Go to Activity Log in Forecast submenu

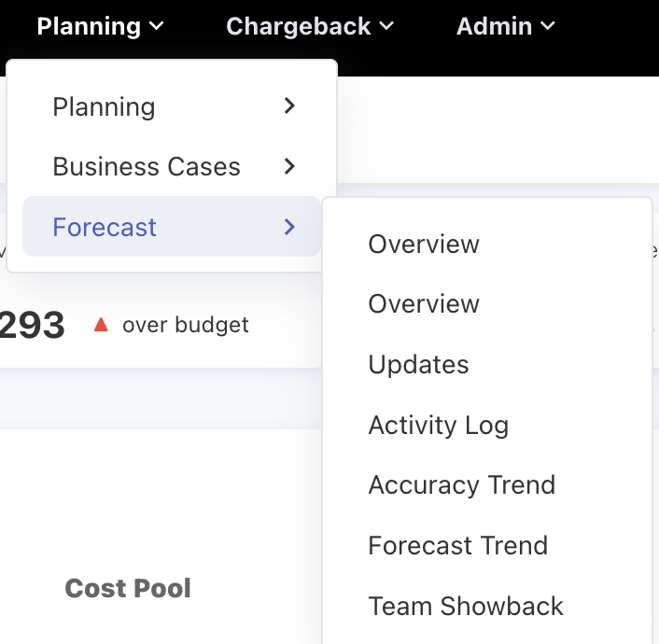pos(438,426)
